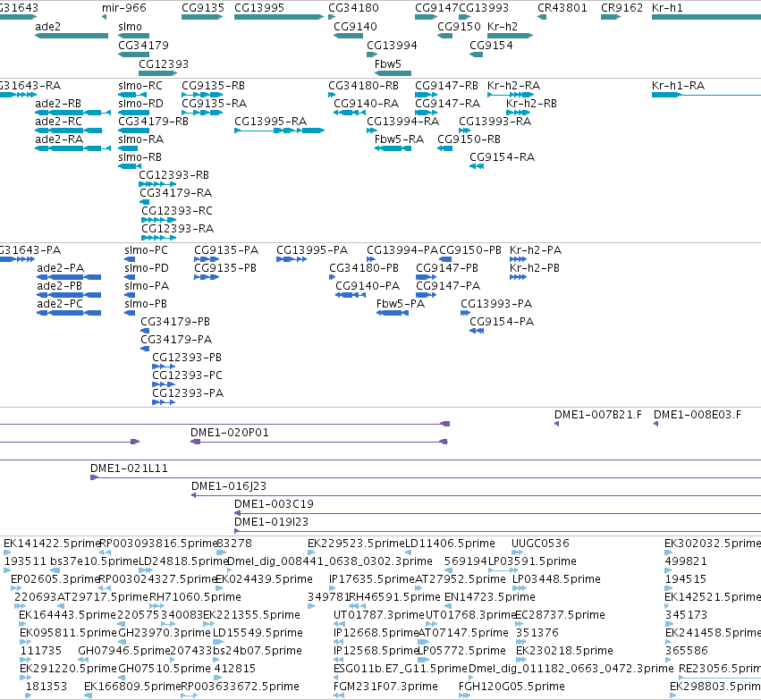Select BAC clone DME1-020P01
Image resolution: width=761 pixels, height=700 pixels.
point(230,432)
